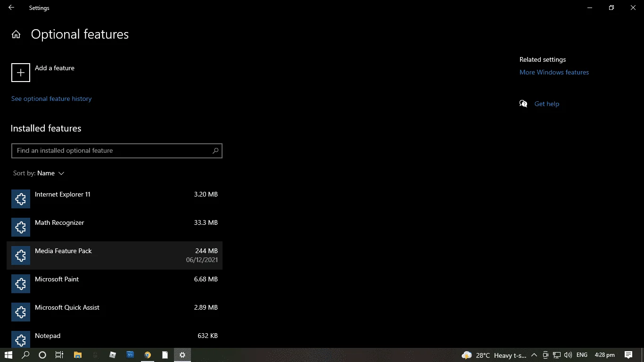644x362 pixels.
Task: Click inside Find an installed optional feature box
Action: (117, 151)
